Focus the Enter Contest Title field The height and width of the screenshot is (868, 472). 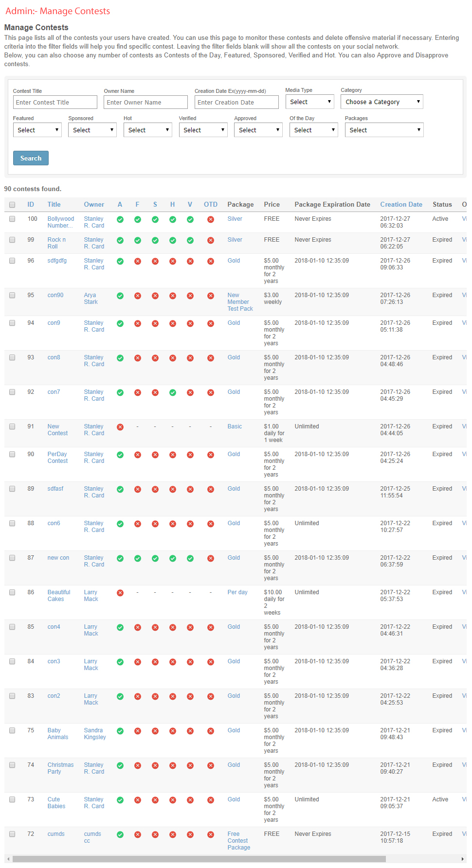[55, 102]
